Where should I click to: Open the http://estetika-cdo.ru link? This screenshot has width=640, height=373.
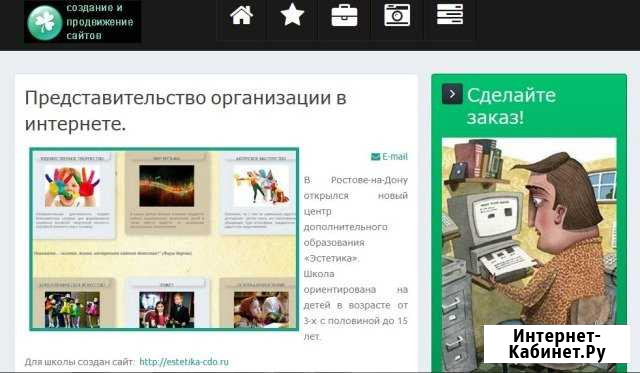tap(184, 362)
